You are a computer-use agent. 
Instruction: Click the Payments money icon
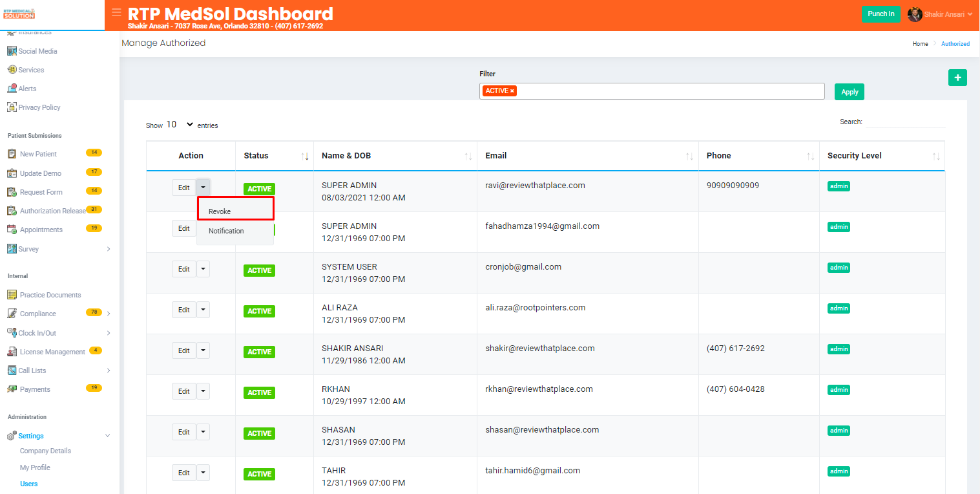(x=12, y=389)
